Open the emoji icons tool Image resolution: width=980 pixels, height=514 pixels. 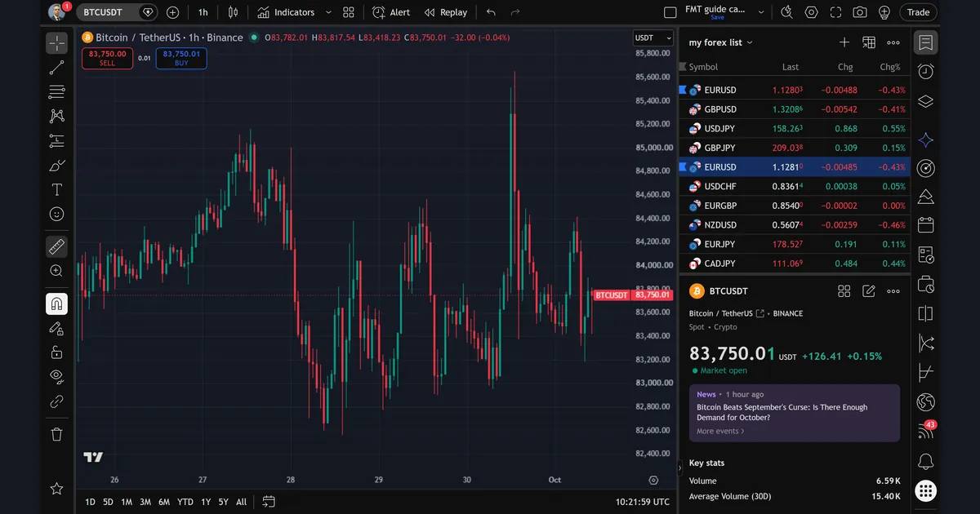click(56, 214)
